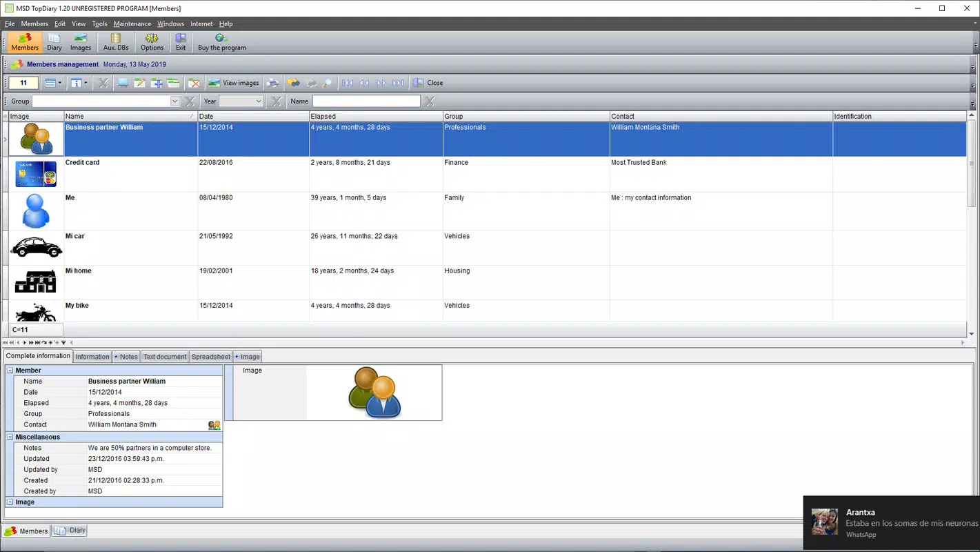Click the View images button
980x552 pixels.
tap(234, 83)
